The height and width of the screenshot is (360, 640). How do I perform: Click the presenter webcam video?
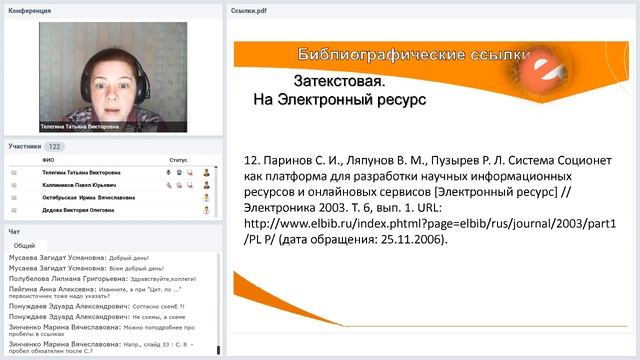113,77
